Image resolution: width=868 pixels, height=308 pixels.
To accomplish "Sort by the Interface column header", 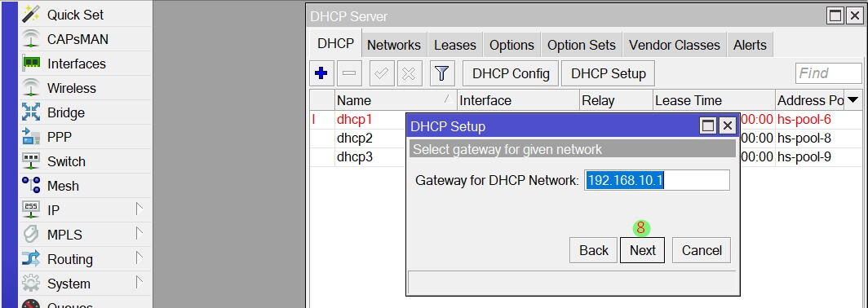I will pos(518,100).
